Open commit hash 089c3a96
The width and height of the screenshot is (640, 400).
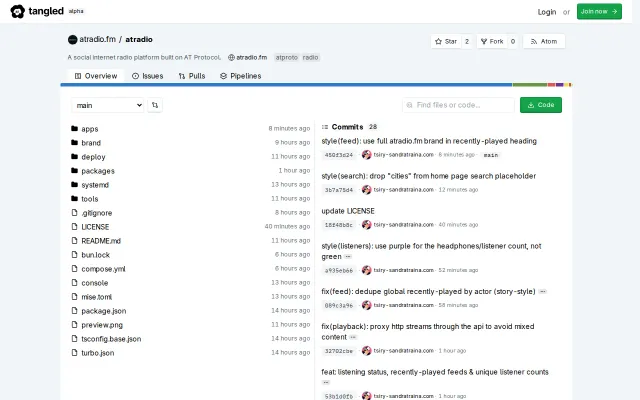click(339, 305)
